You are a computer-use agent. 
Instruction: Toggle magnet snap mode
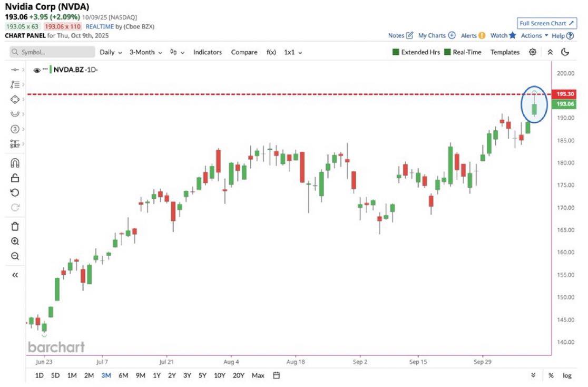(15, 163)
